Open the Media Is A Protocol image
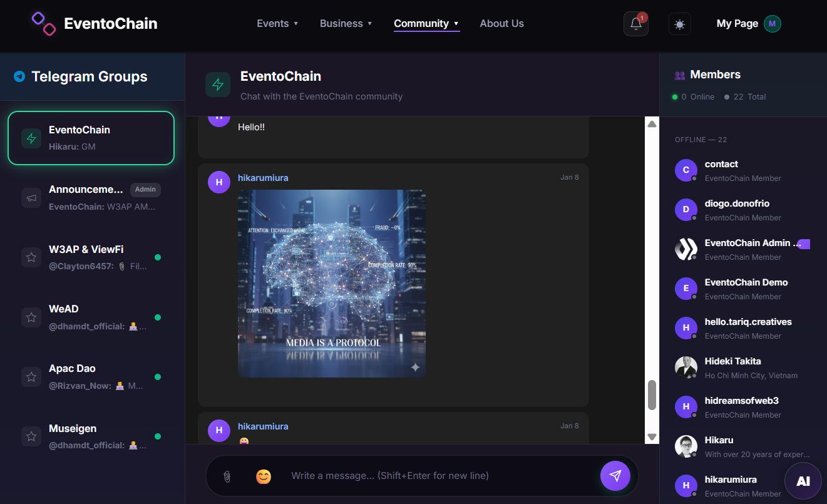Viewport: 827px width, 504px height. pyautogui.click(x=332, y=284)
